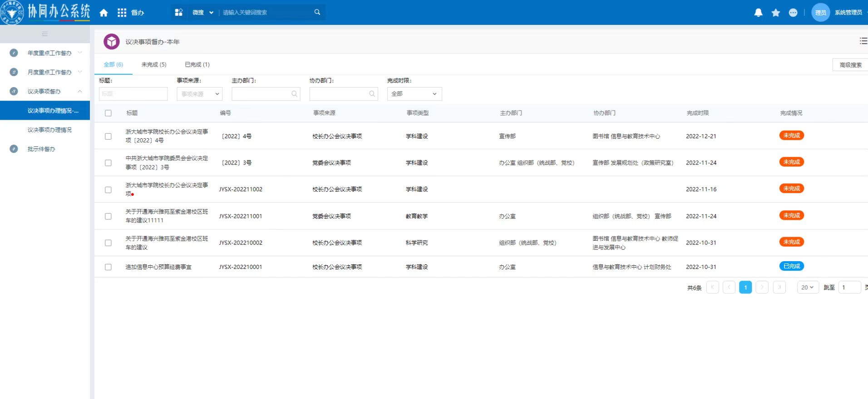Click the 完成时限 column header

click(697, 113)
